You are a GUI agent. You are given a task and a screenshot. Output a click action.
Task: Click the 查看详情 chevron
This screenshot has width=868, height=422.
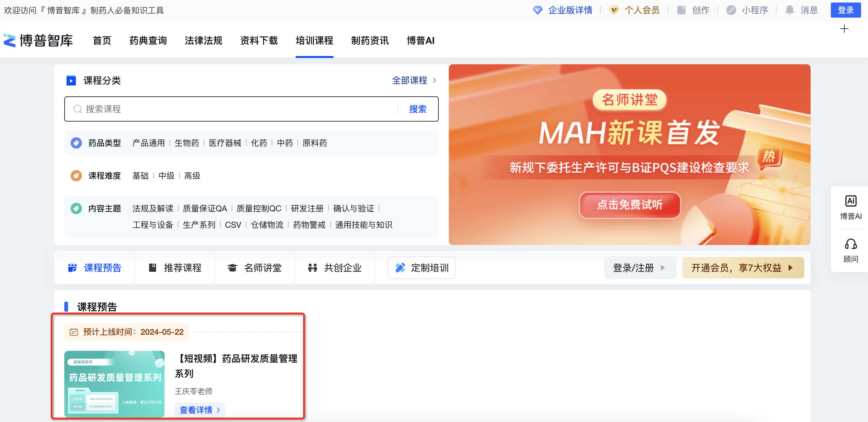click(218, 410)
